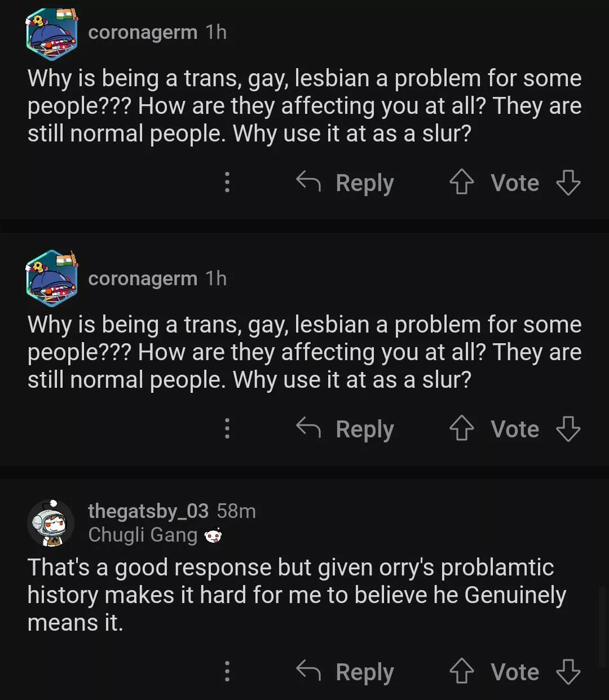The height and width of the screenshot is (700, 609).
Task: Expand more options on second coronagerm comment
Action: 227,429
